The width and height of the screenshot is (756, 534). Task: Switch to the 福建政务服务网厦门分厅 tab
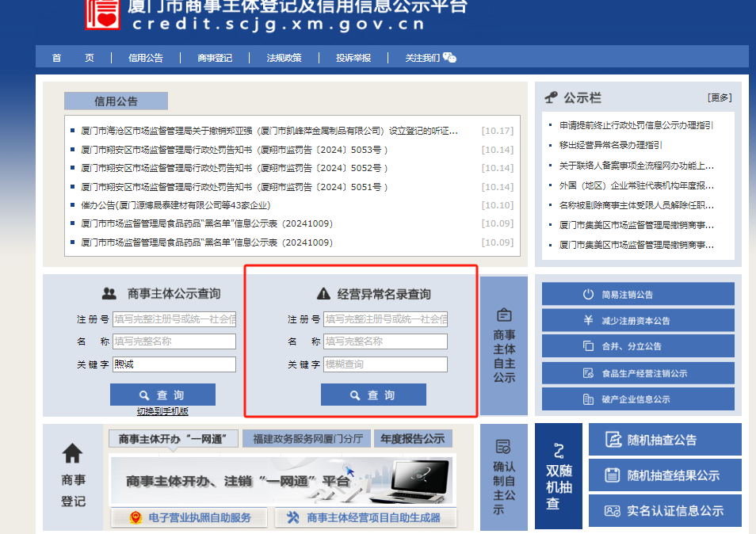coord(307,438)
